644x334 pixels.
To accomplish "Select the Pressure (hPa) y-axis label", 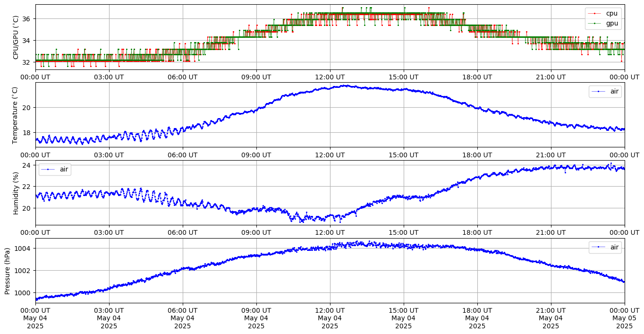I will coord(8,271).
